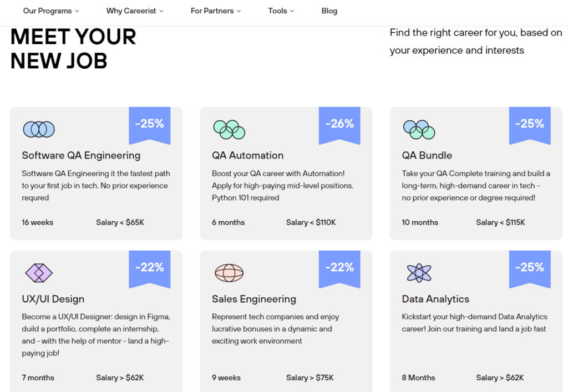
Task: Click the UX/UI Design card description
Action: (96, 335)
